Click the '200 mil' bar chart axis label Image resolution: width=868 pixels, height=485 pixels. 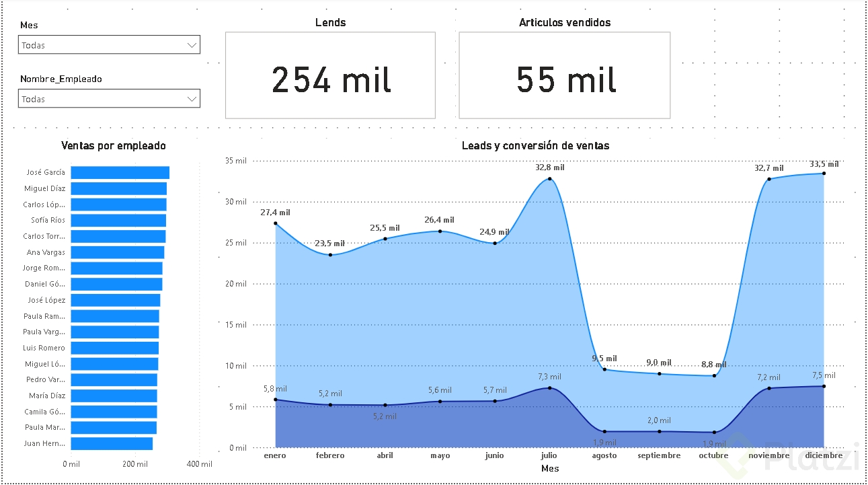click(x=135, y=464)
